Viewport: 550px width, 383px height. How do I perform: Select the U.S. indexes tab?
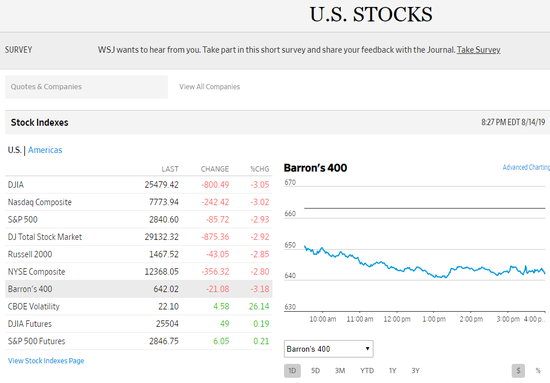coord(14,150)
